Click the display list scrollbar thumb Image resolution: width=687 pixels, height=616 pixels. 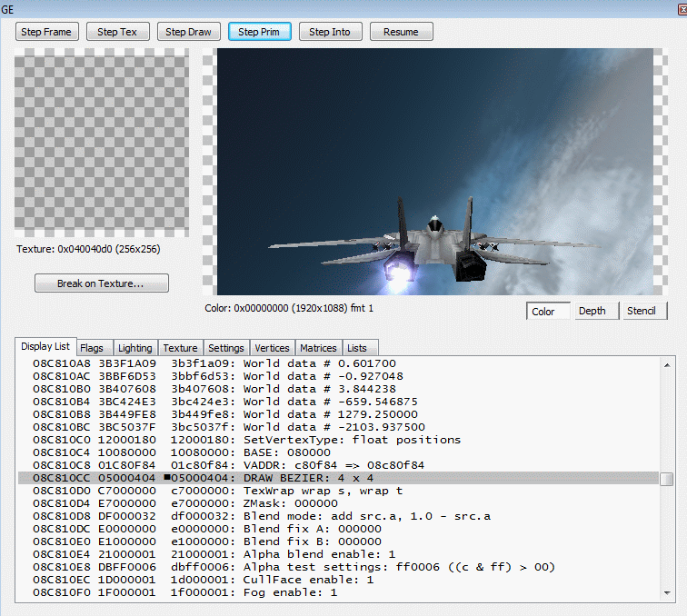(667, 479)
